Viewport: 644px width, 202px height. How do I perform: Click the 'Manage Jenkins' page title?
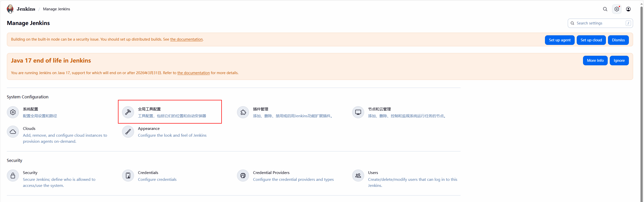click(x=28, y=23)
